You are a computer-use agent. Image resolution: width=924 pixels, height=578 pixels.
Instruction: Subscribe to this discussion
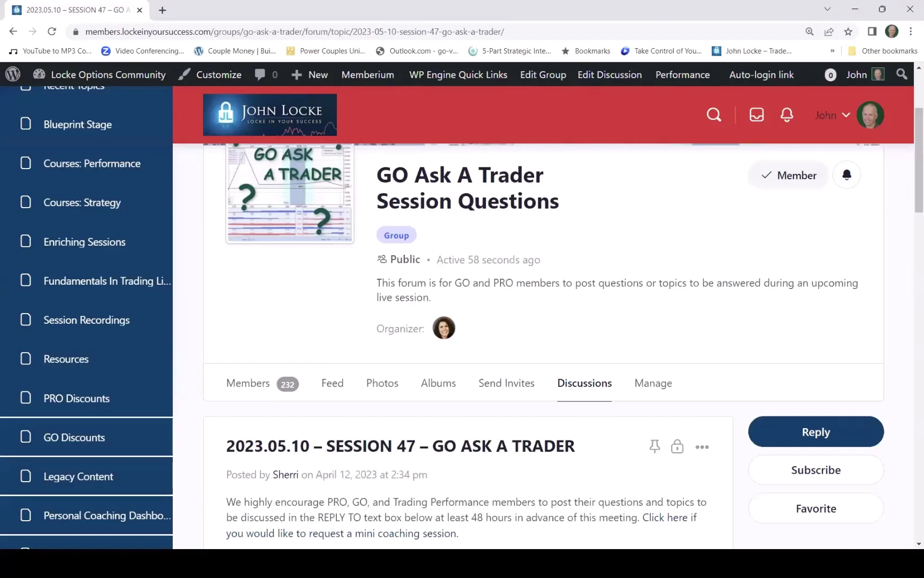(815, 470)
